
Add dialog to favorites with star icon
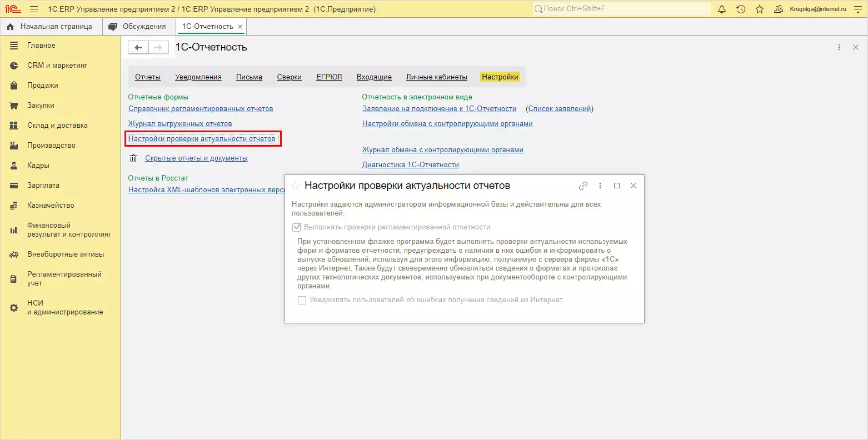[296, 186]
